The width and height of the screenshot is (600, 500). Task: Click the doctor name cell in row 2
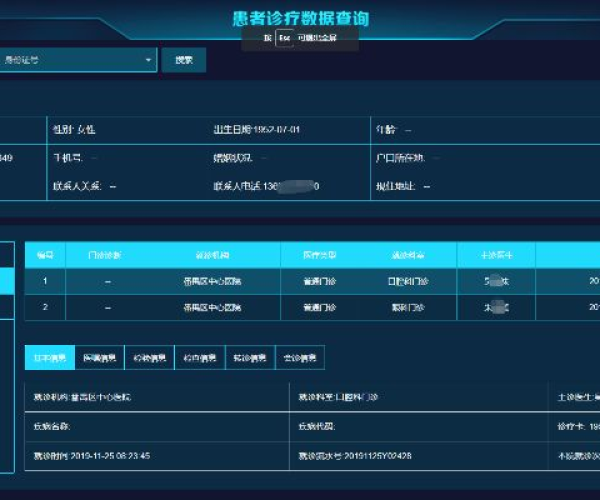pos(496,308)
